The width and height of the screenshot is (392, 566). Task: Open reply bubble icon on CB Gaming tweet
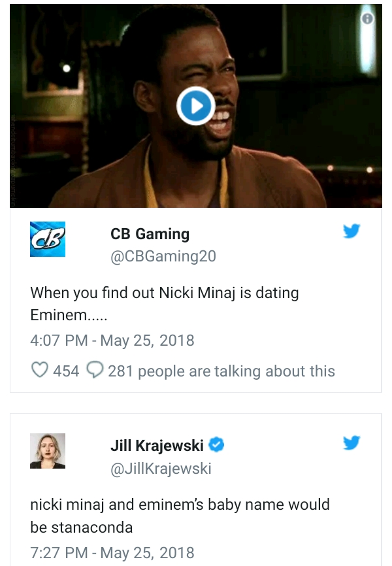point(95,370)
